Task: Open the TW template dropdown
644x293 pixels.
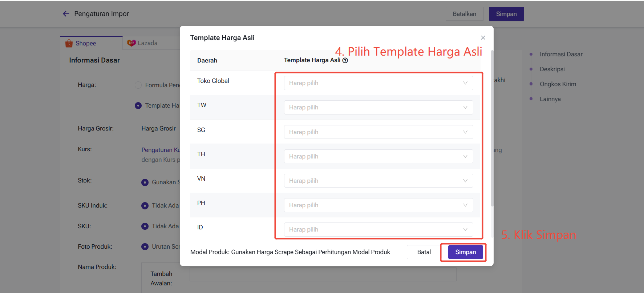Action: coord(378,107)
